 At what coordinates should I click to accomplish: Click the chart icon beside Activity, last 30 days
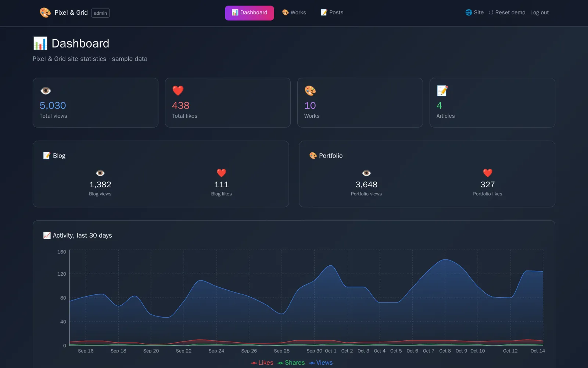click(47, 236)
